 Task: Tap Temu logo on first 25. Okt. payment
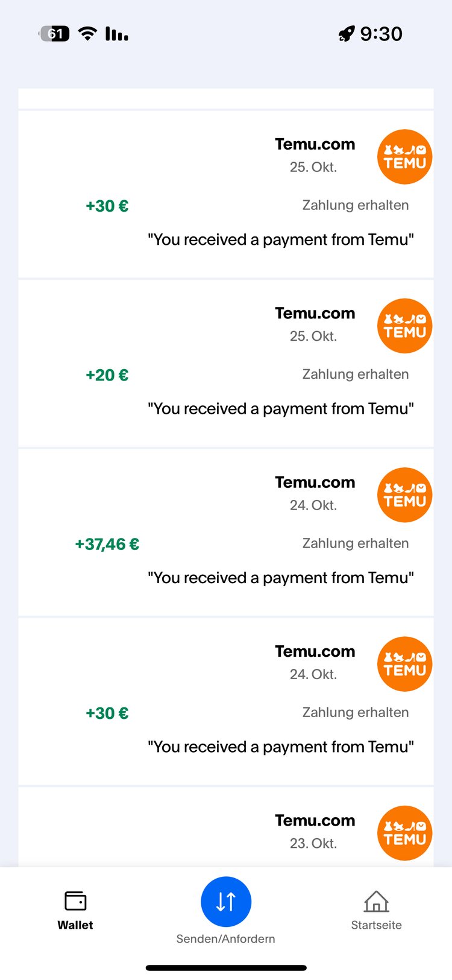pos(404,157)
